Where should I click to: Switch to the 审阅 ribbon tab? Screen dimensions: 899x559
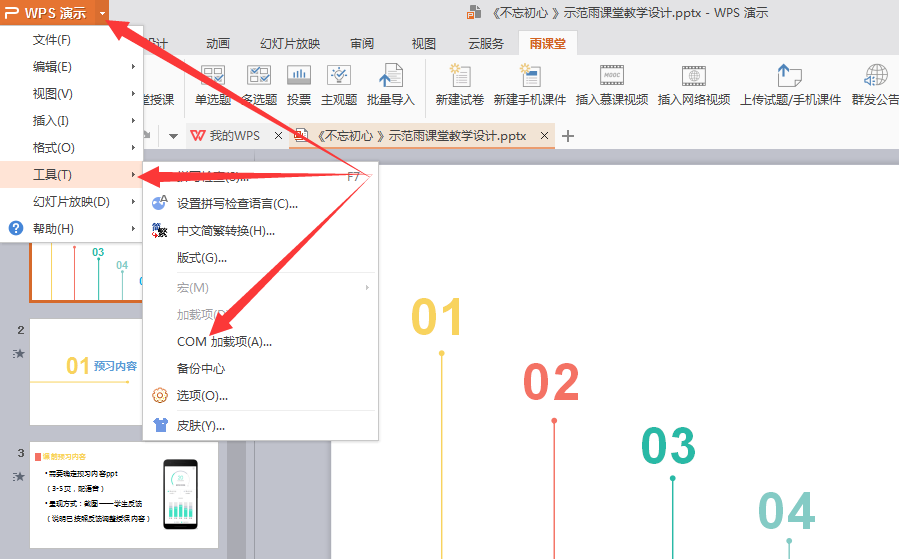[x=362, y=44]
